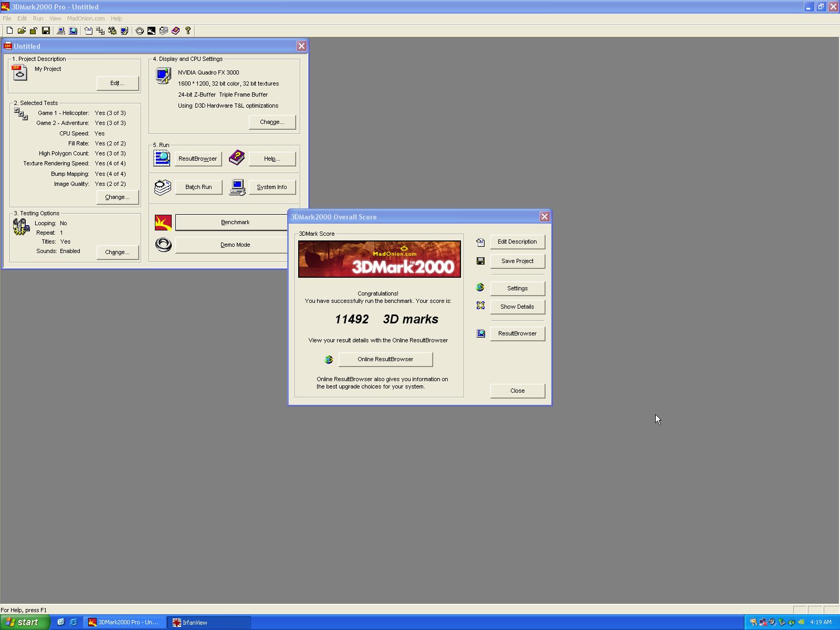The image size is (840, 630).
Task: Click the floppy icon beside Save Project
Action: coord(480,261)
